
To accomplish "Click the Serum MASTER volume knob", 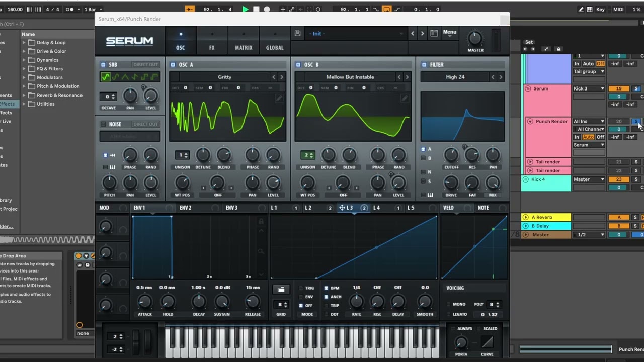I will click(475, 38).
